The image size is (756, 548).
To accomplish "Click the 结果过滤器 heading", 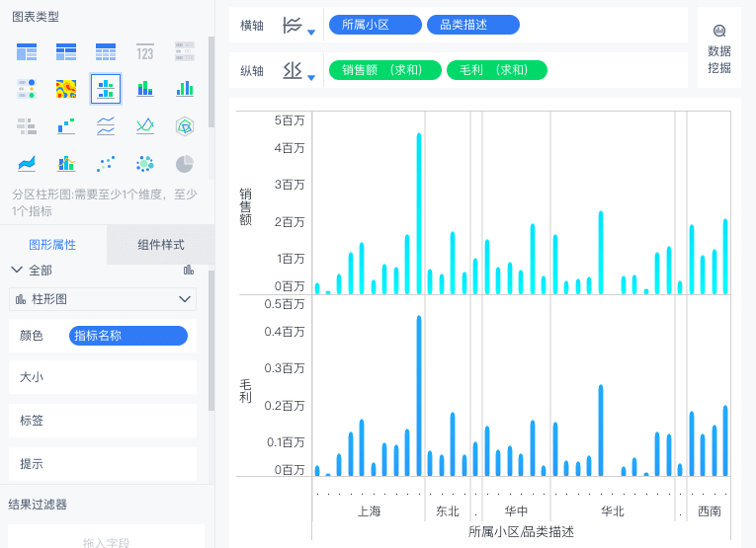I will tap(38, 505).
